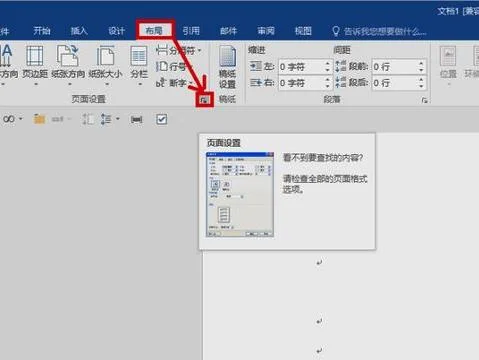
Task: Decrease right indent with the down stepper
Action: pyautogui.click(x=328, y=86)
